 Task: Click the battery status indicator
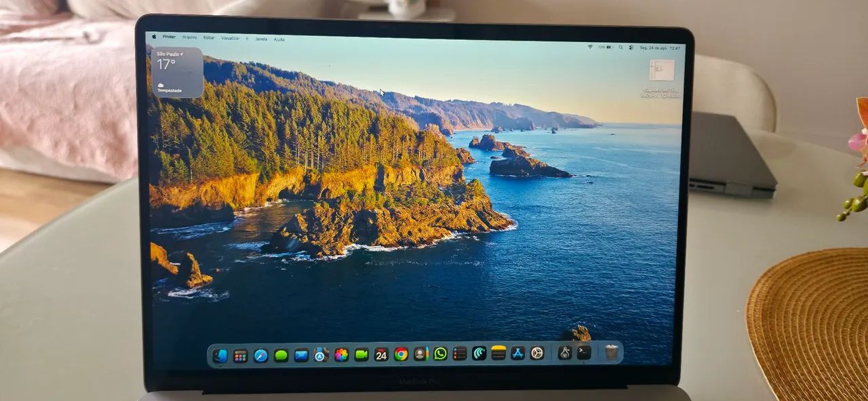click(606, 47)
